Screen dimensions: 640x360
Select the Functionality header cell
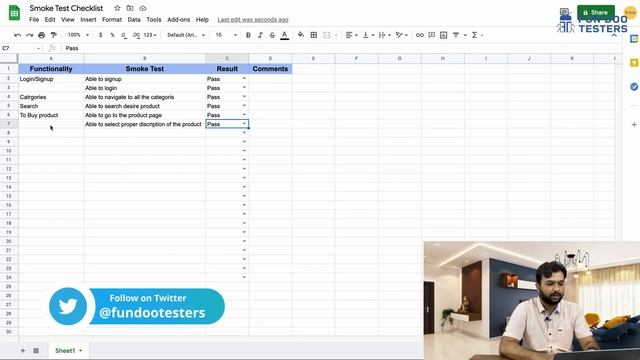point(51,69)
